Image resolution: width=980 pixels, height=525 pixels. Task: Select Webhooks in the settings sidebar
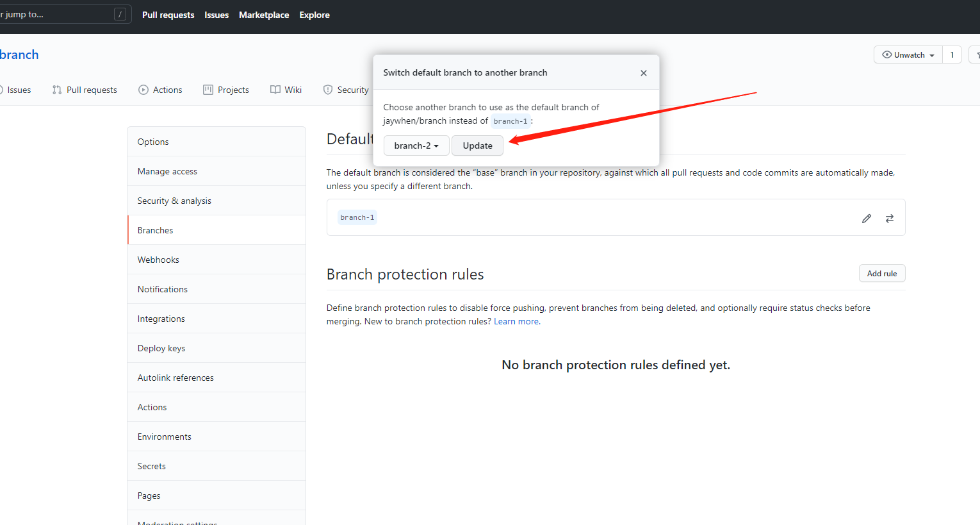coord(158,260)
